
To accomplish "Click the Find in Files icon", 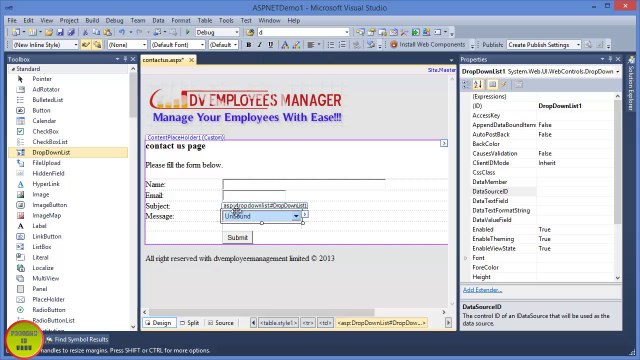I will point(250,32).
